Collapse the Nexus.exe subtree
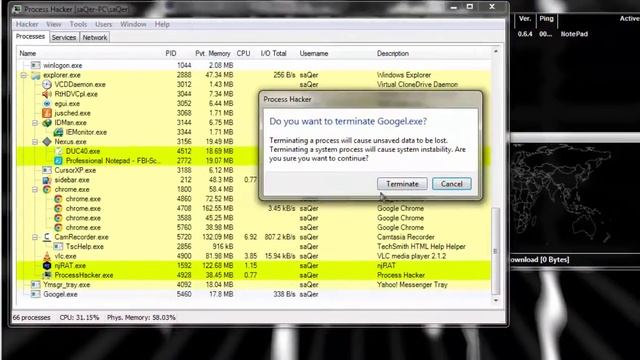640x360 pixels. (x=35, y=142)
